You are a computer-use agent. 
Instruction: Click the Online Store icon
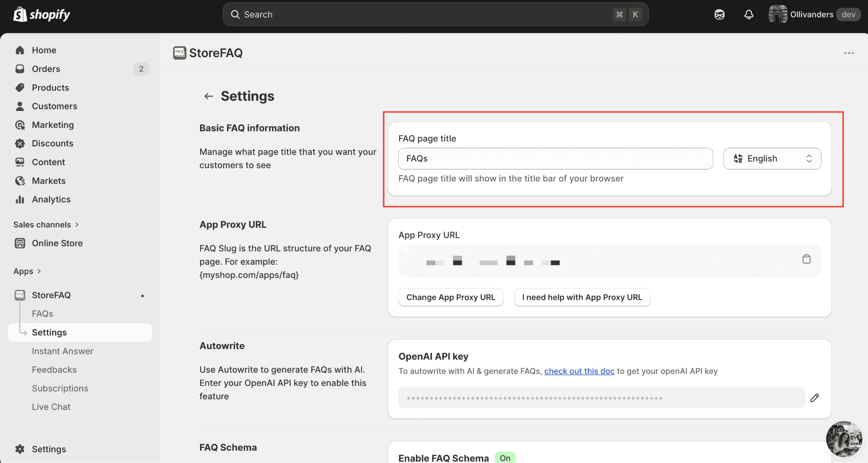20,243
